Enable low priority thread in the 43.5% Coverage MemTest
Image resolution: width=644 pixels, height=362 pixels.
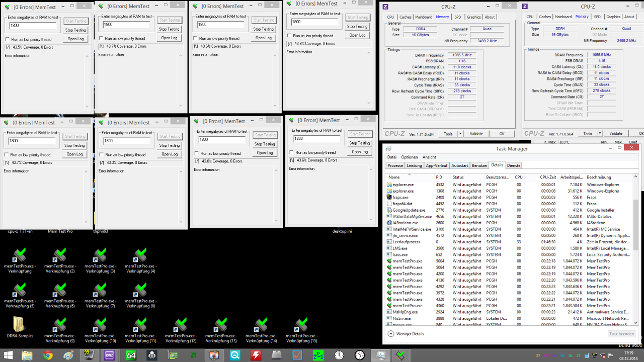click(x=7, y=39)
